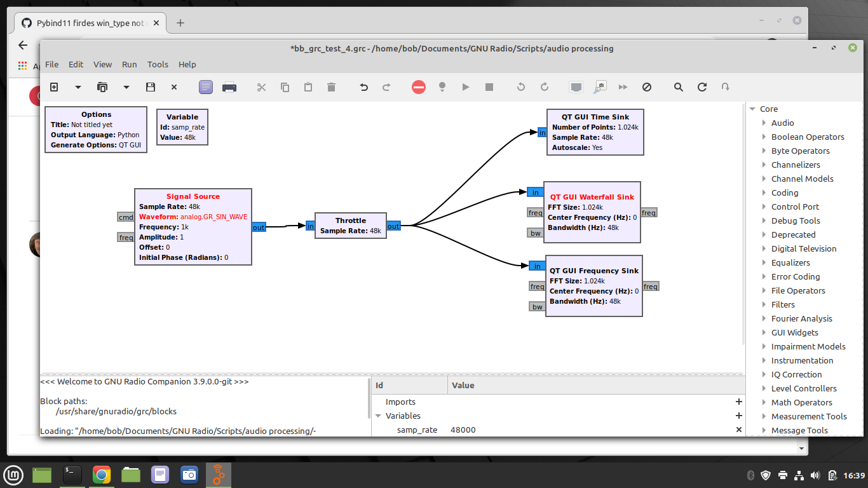868x488 pixels.
Task: Add a new variable with the plus icon
Action: pyautogui.click(x=739, y=416)
